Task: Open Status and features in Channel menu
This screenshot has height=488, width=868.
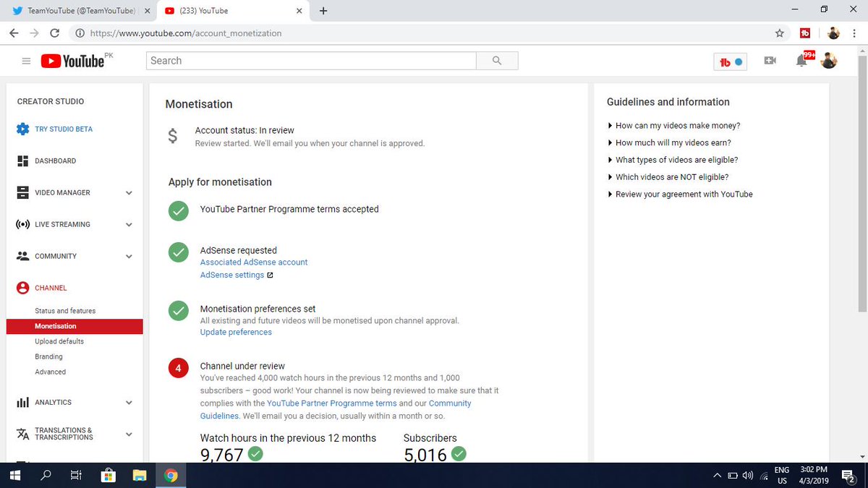Action: click(65, 311)
